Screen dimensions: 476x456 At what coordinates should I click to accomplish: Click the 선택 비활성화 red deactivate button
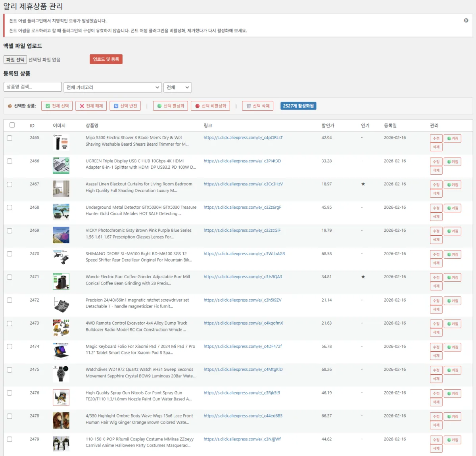[210, 106]
